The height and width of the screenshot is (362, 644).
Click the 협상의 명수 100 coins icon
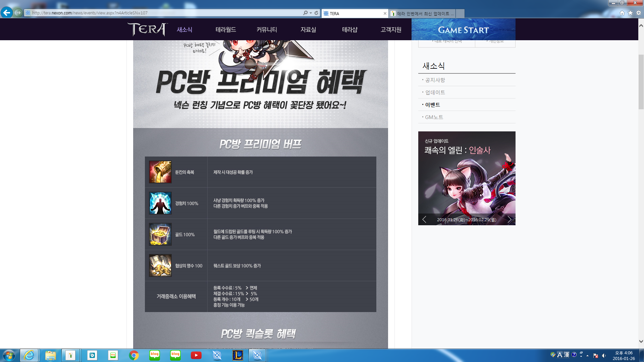coord(160,265)
